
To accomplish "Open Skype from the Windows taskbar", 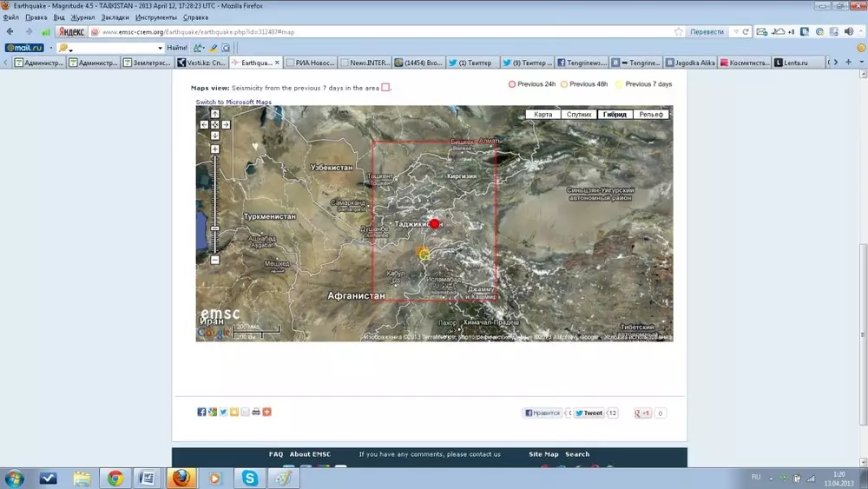I will [x=250, y=478].
